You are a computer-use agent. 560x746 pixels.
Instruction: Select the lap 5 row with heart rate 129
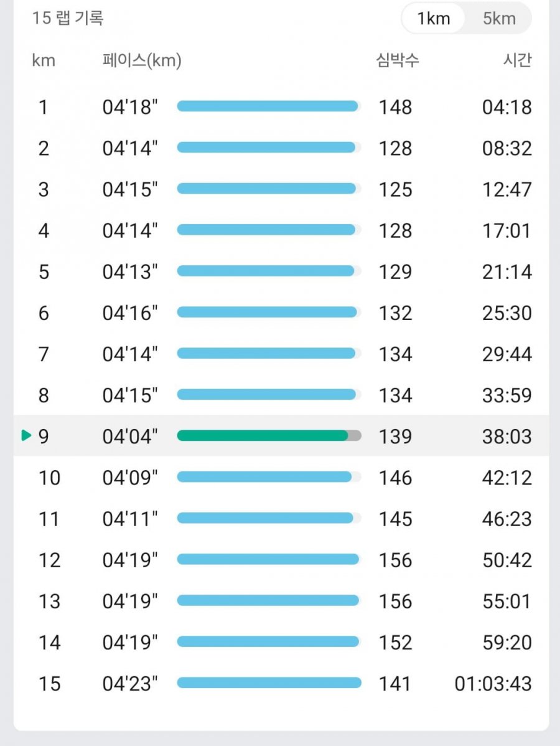pyautogui.click(x=281, y=271)
